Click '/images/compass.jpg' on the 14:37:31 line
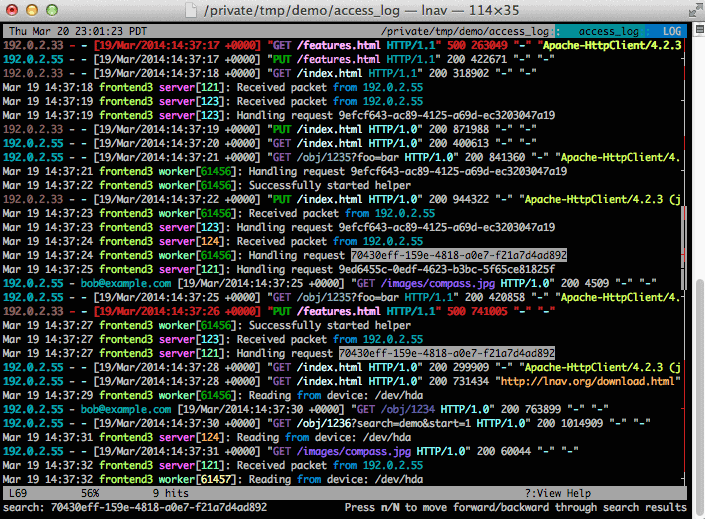Image resolution: width=705 pixels, height=519 pixels. [x=353, y=451]
